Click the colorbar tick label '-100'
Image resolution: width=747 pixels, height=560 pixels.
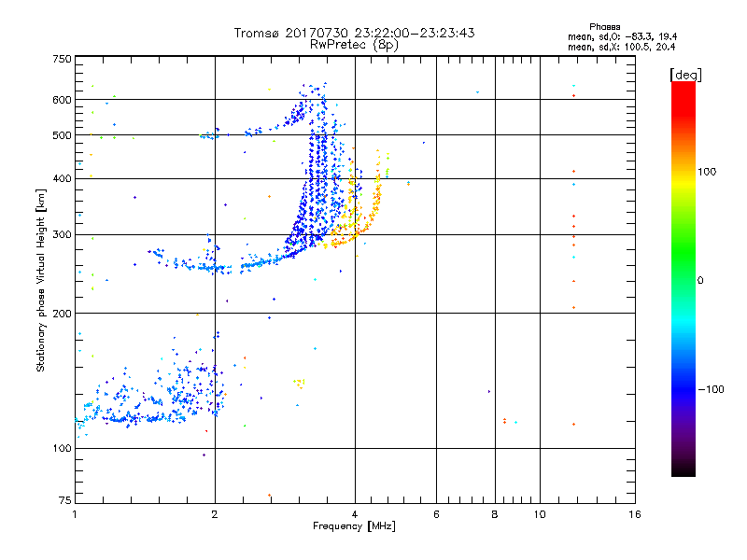711,389
